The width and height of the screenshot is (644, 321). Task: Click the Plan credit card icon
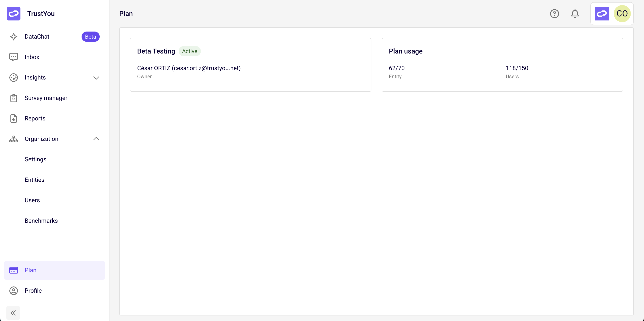click(13, 270)
